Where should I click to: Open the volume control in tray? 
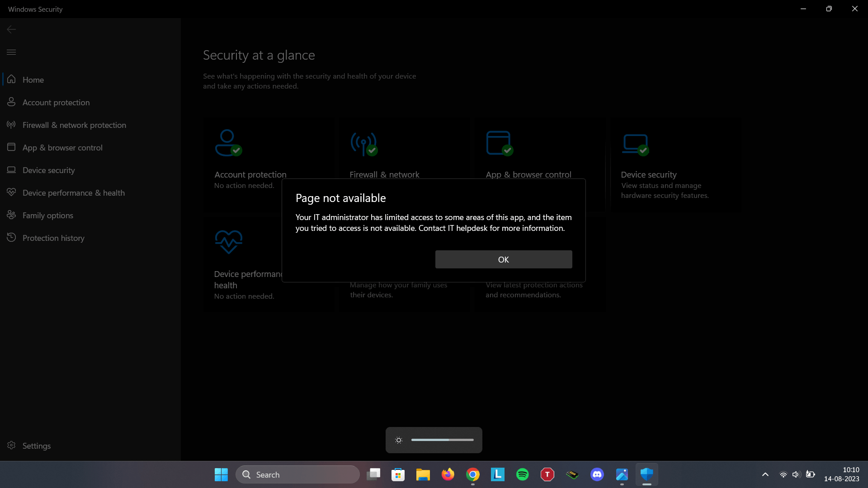coord(796,474)
